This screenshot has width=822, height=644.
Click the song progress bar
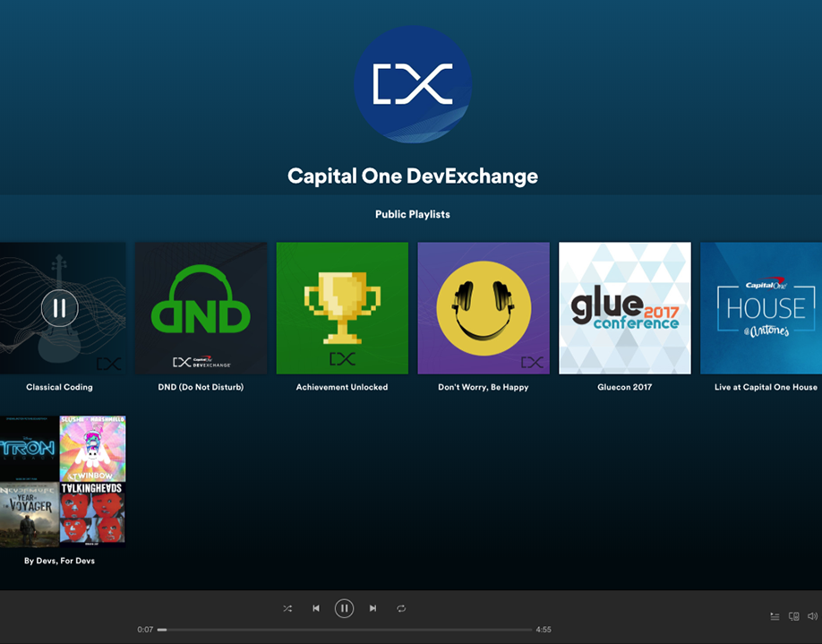tap(345, 630)
